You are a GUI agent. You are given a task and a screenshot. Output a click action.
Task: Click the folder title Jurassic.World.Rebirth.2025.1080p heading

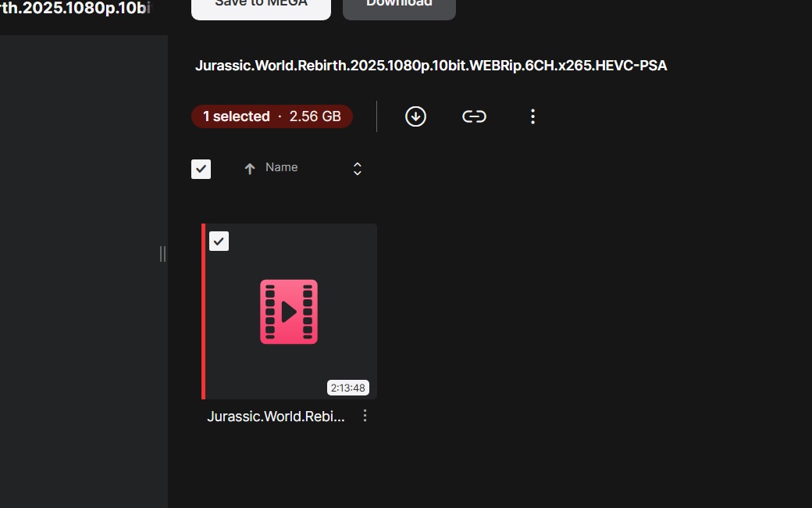[431, 66]
